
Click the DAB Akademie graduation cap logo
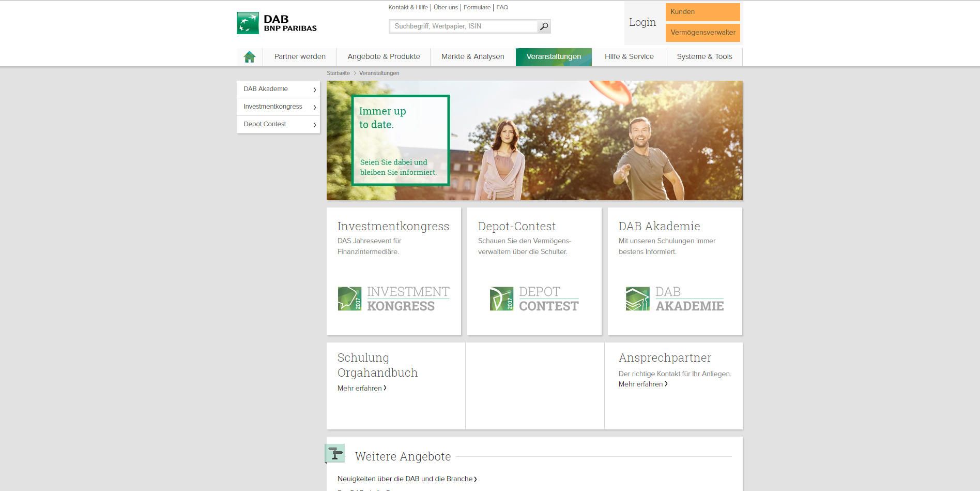675,299
